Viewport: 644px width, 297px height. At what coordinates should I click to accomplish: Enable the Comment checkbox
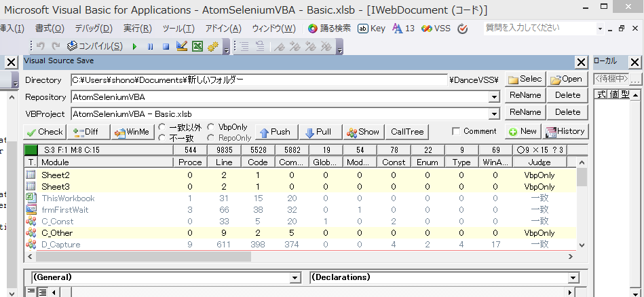tap(455, 131)
